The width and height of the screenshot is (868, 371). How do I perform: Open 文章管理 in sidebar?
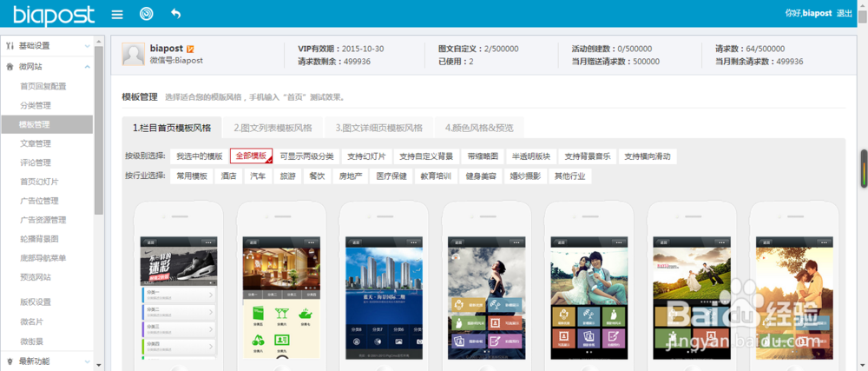click(x=36, y=143)
